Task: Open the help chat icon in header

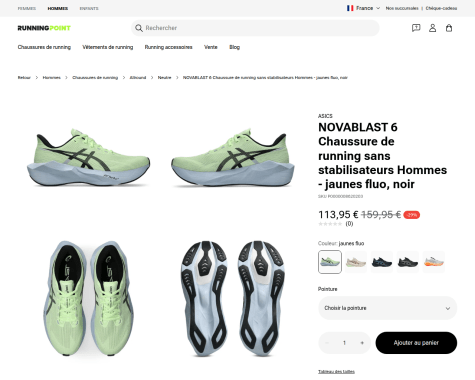Action: point(416,28)
